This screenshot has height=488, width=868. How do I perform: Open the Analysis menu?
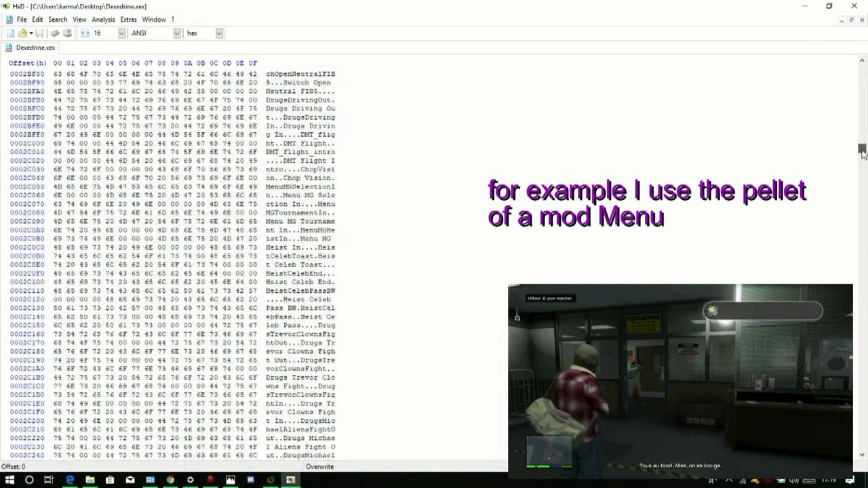[x=103, y=20]
